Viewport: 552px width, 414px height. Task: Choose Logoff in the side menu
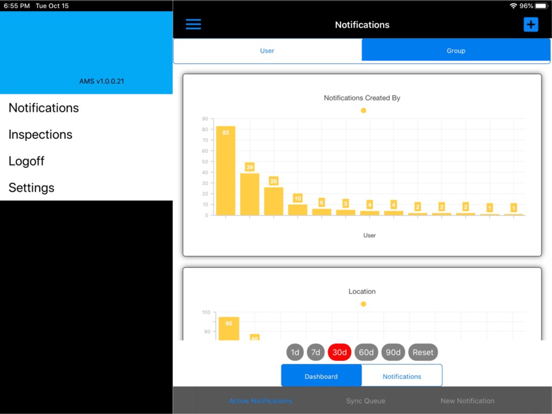(x=86, y=161)
